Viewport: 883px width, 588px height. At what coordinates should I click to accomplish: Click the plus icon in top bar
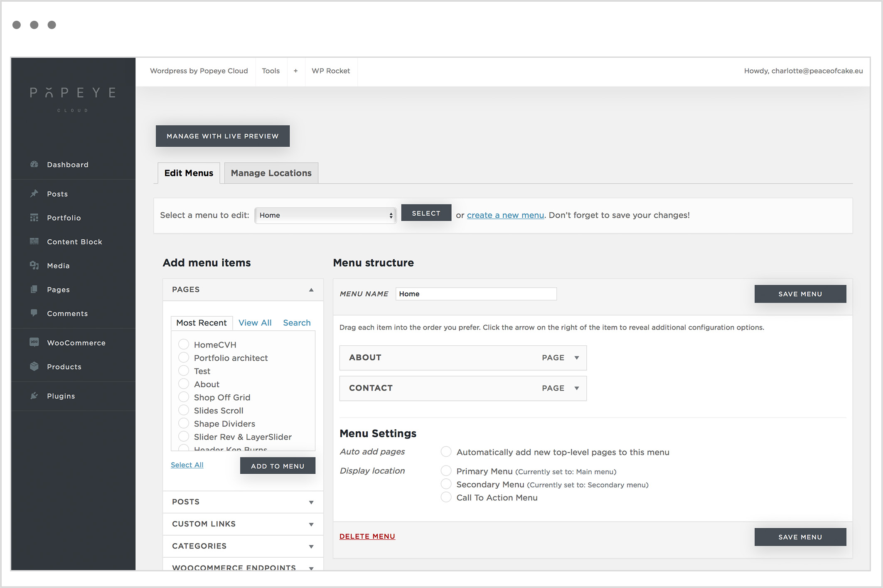coord(295,71)
